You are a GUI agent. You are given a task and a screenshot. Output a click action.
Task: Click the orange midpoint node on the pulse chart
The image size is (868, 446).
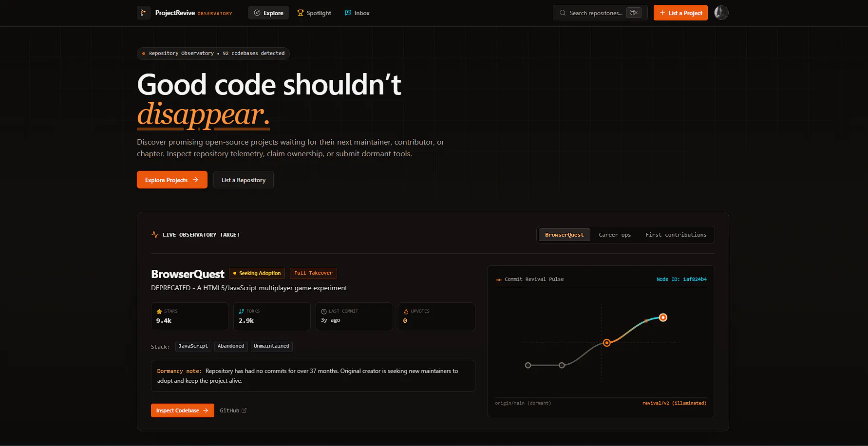click(606, 343)
